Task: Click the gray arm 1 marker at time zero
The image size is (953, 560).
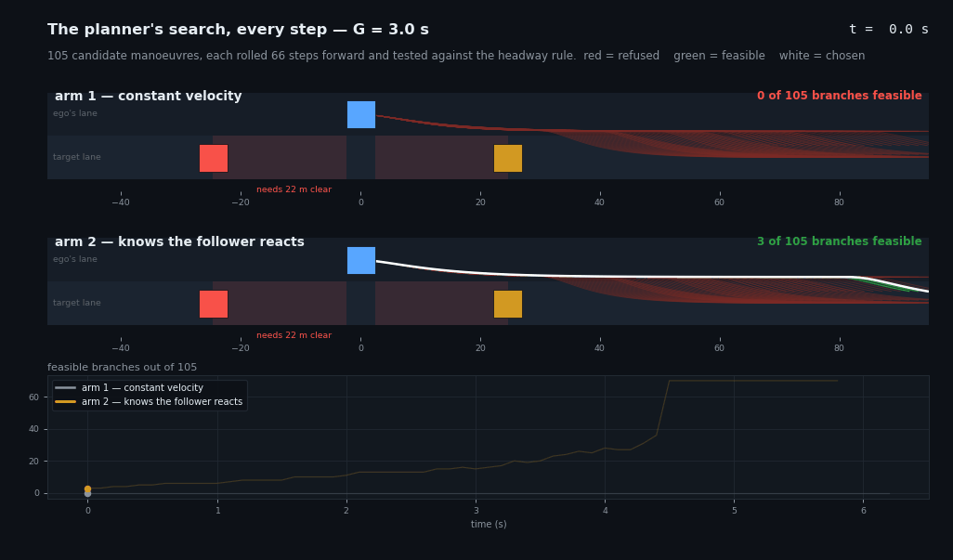Action: point(87,494)
